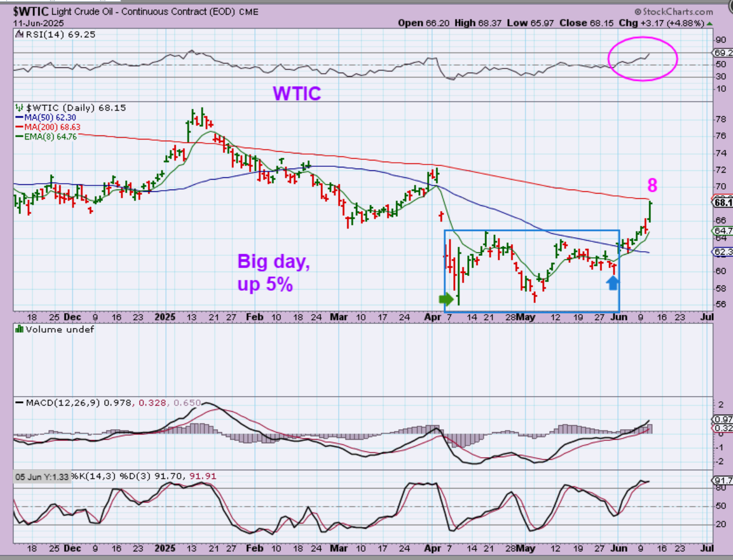
Task: Click 'Jul' on the stochastic panel date axis
Action: click(707, 548)
